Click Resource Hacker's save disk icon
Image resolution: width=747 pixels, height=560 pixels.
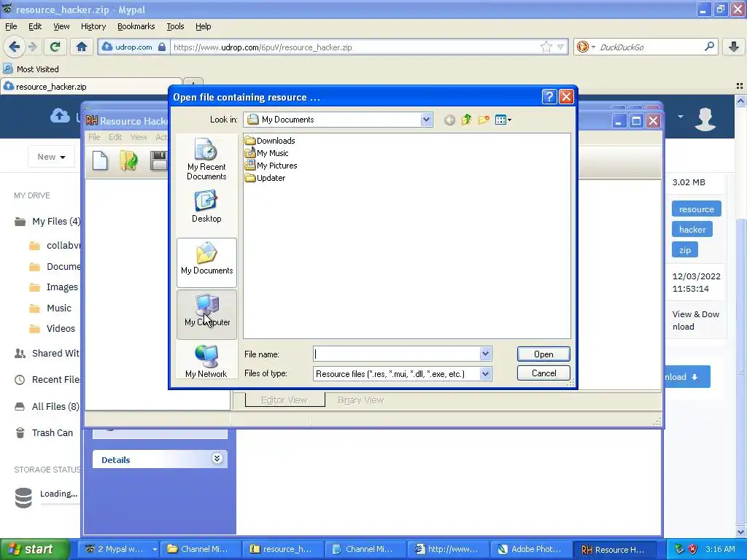pos(158,160)
